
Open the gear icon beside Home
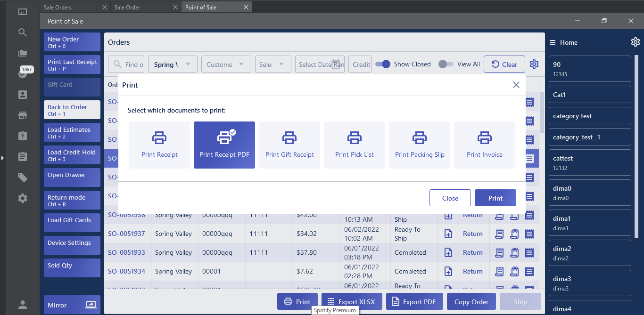point(635,42)
